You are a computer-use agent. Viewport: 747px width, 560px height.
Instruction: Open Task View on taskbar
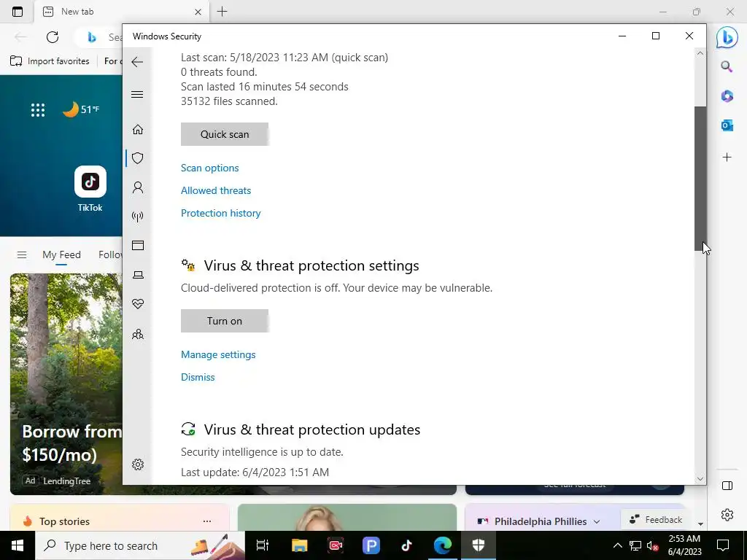coord(263,545)
